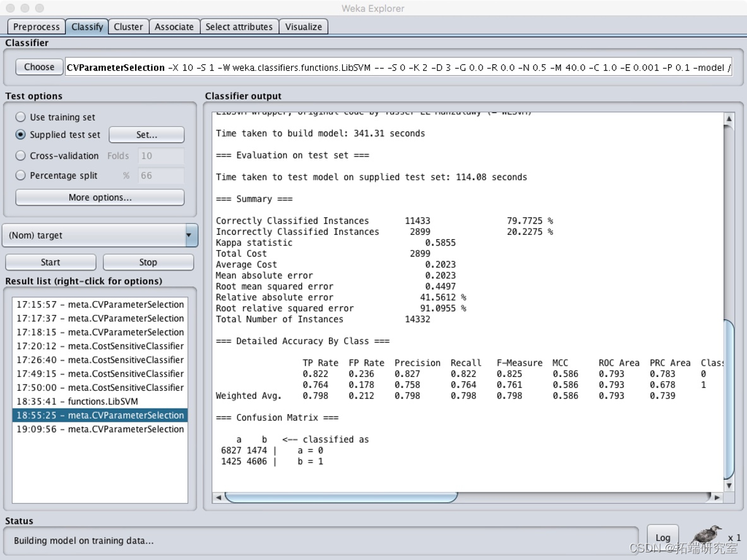
Task: Click the output horizontal scrollbar left arrow
Action: [x=218, y=497]
